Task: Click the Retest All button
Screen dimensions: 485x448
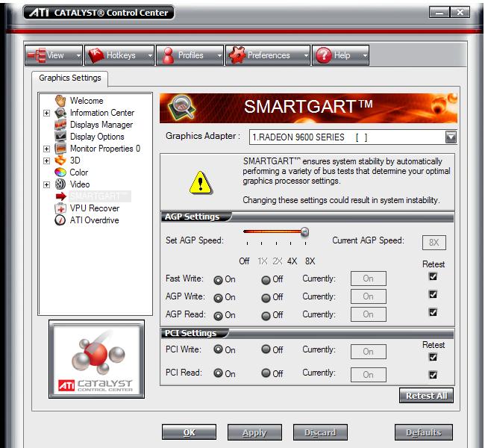Action: coord(426,396)
